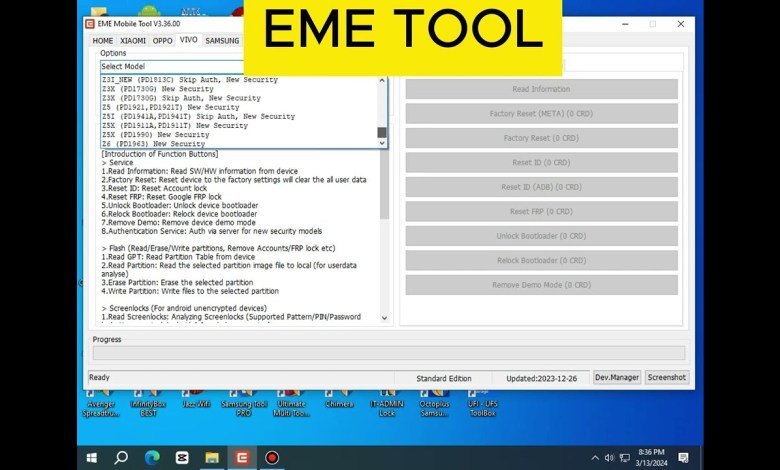Click the Progress bar

tap(389, 353)
